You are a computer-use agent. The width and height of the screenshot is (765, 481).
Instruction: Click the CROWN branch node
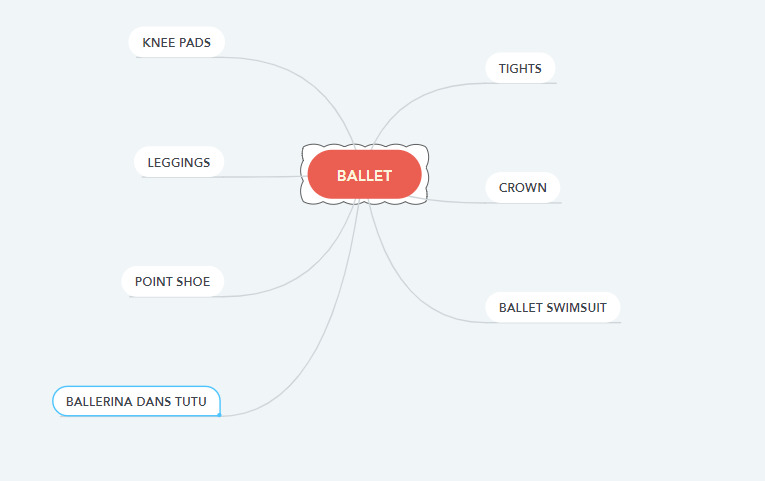pyautogui.click(x=522, y=187)
